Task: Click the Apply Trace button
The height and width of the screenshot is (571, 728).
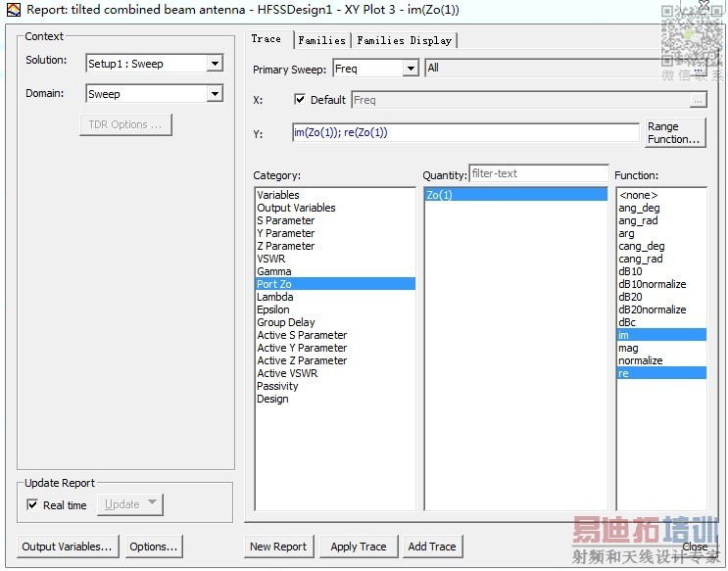Action: [359, 547]
